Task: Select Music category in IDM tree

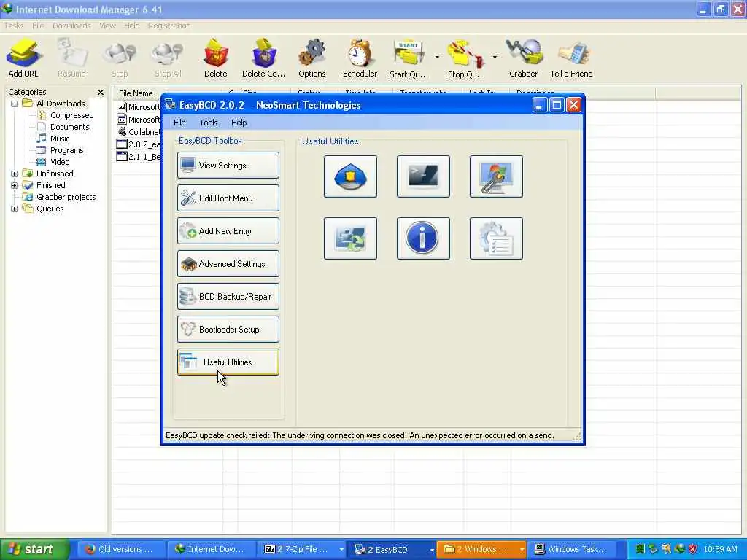Action: [x=60, y=139]
